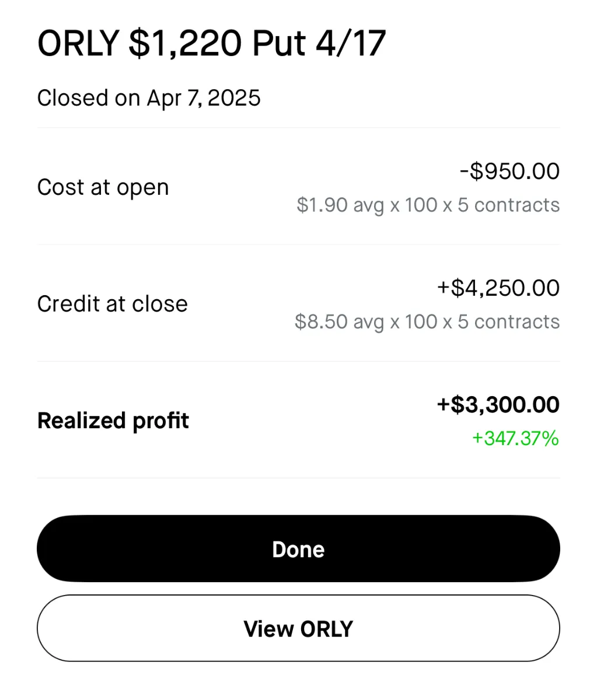Tap the word Put in the heading
597x700 pixels.
point(278,43)
